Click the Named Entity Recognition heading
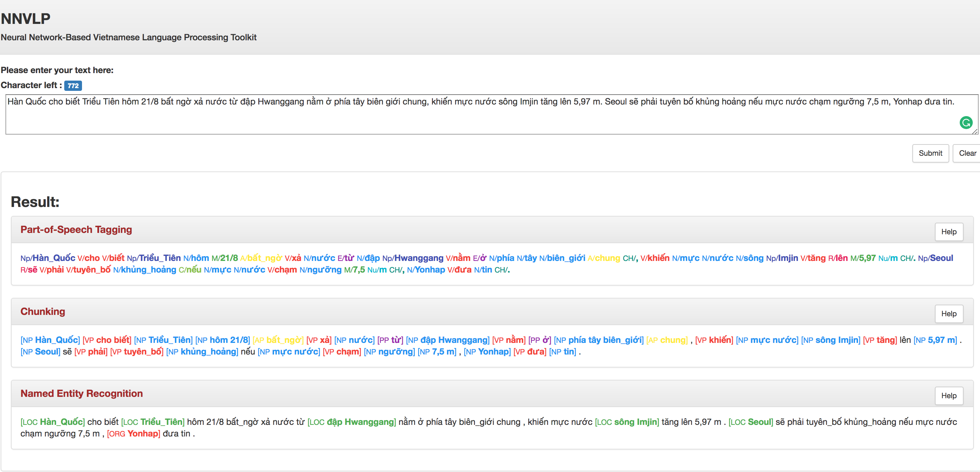The image size is (980, 472). pyautogui.click(x=81, y=393)
